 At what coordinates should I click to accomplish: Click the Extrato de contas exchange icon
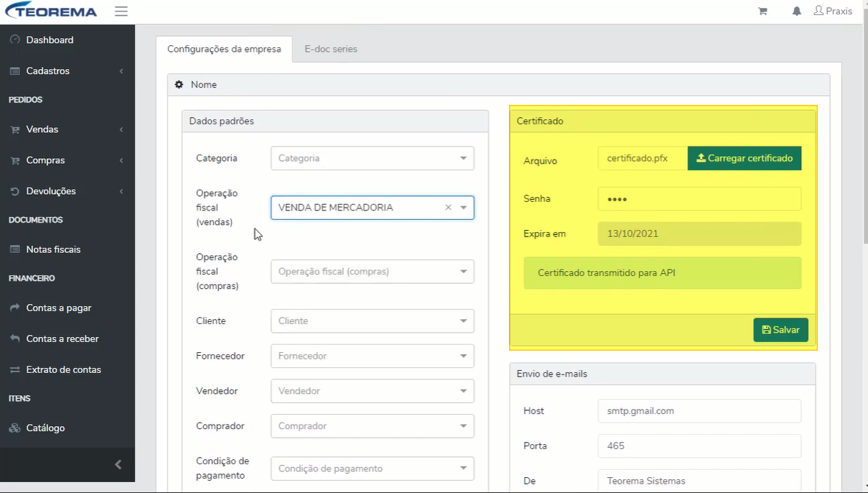coord(14,369)
